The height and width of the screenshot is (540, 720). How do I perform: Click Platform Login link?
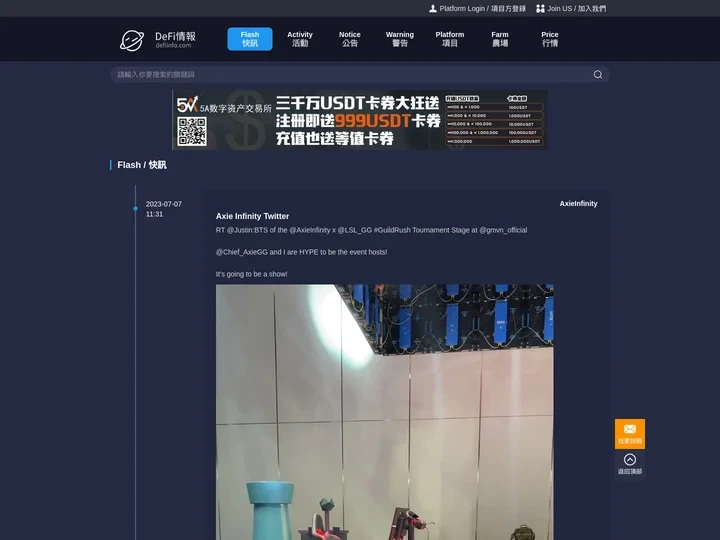(x=478, y=8)
